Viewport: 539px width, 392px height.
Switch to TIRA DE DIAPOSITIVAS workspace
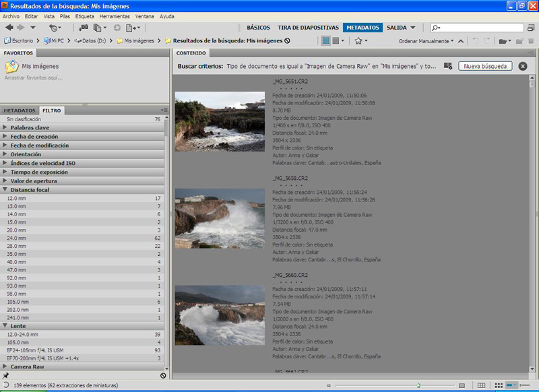[309, 28]
